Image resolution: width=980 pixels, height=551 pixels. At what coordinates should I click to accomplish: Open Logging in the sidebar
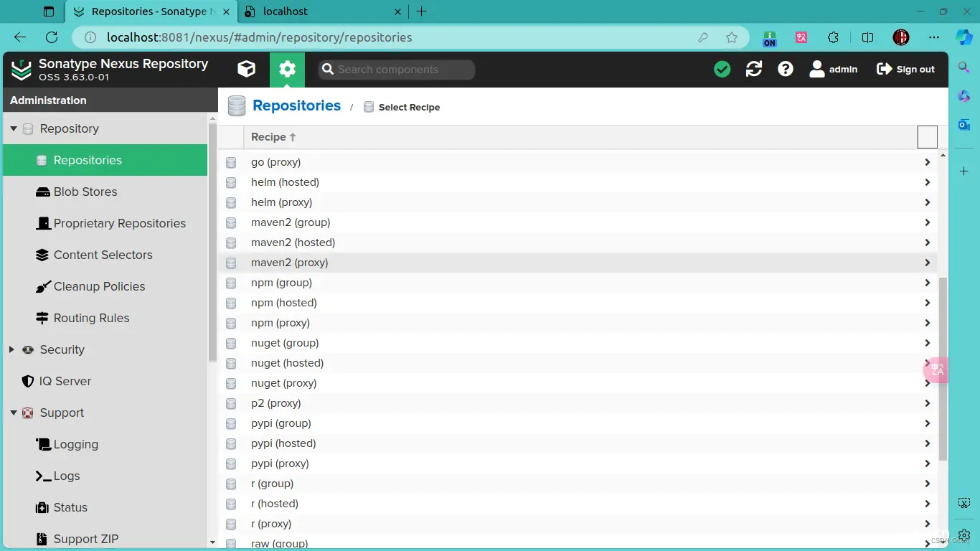click(x=105, y=444)
